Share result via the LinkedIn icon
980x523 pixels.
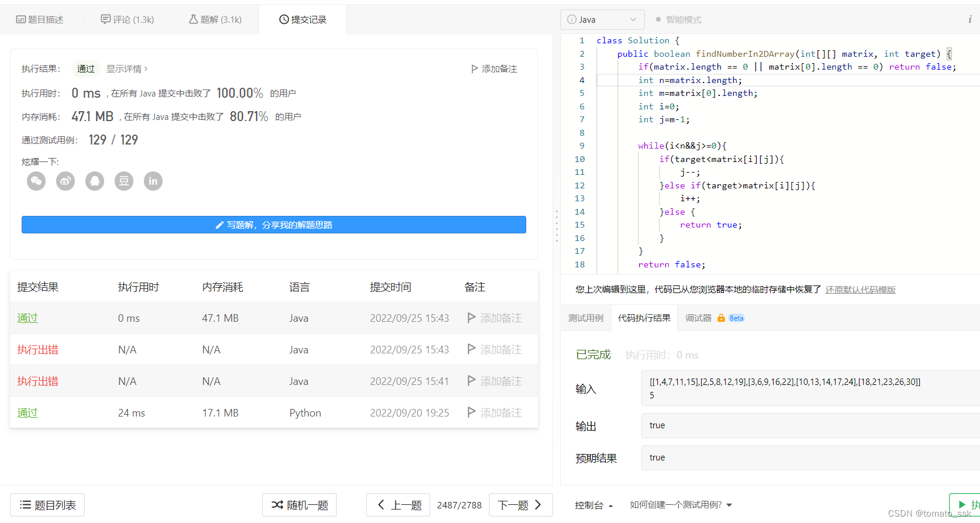tap(153, 181)
